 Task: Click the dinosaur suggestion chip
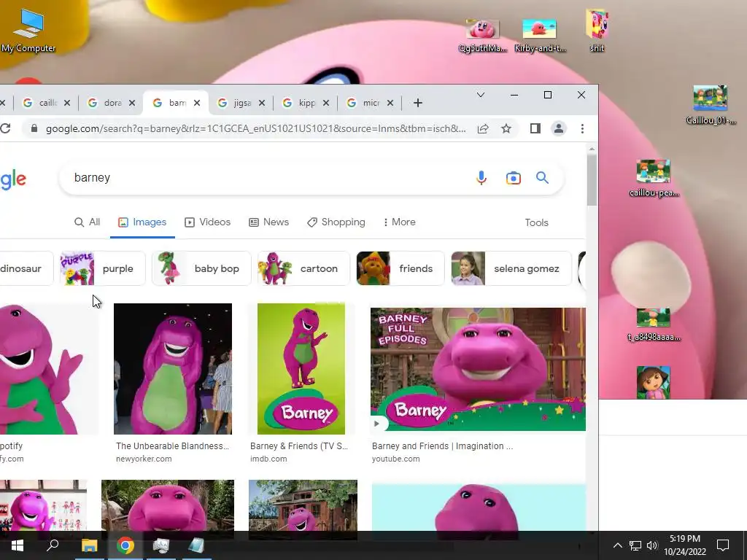[x=26, y=268]
